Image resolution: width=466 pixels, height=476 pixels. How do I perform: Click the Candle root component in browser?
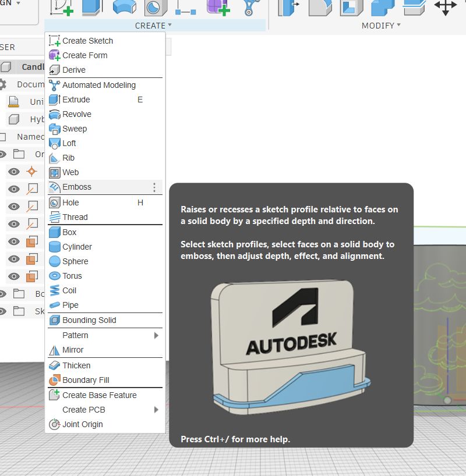(x=22, y=66)
